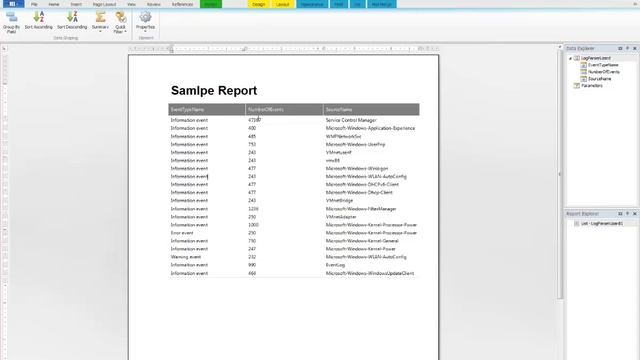
Task: Open the application menu button
Action: pos(13,4)
